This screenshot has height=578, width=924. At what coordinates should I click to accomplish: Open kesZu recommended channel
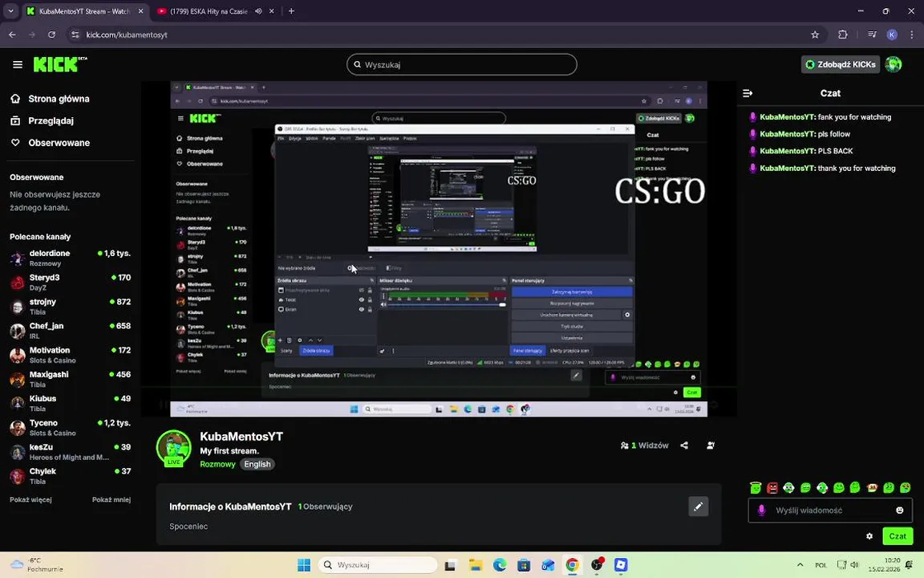click(70, 452)
